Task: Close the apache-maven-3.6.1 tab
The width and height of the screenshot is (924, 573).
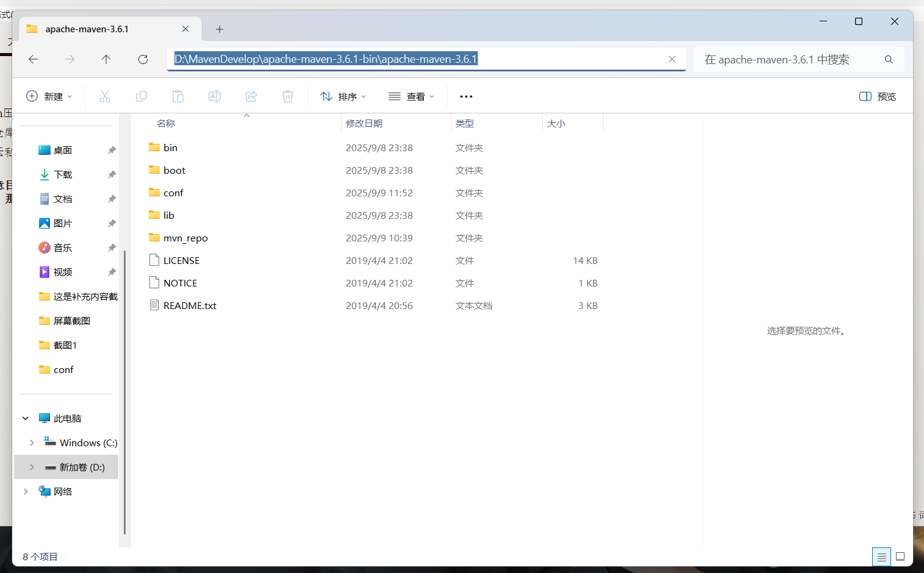Action: (x=185, y=29)
